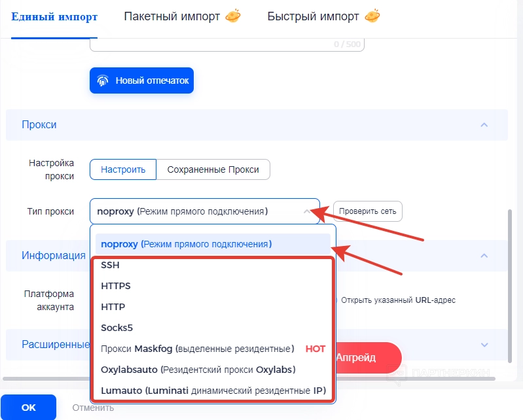523x420 pixels.
Task: Click the planet icon beside Пакетный импорт
Action: tap(232, 16)
